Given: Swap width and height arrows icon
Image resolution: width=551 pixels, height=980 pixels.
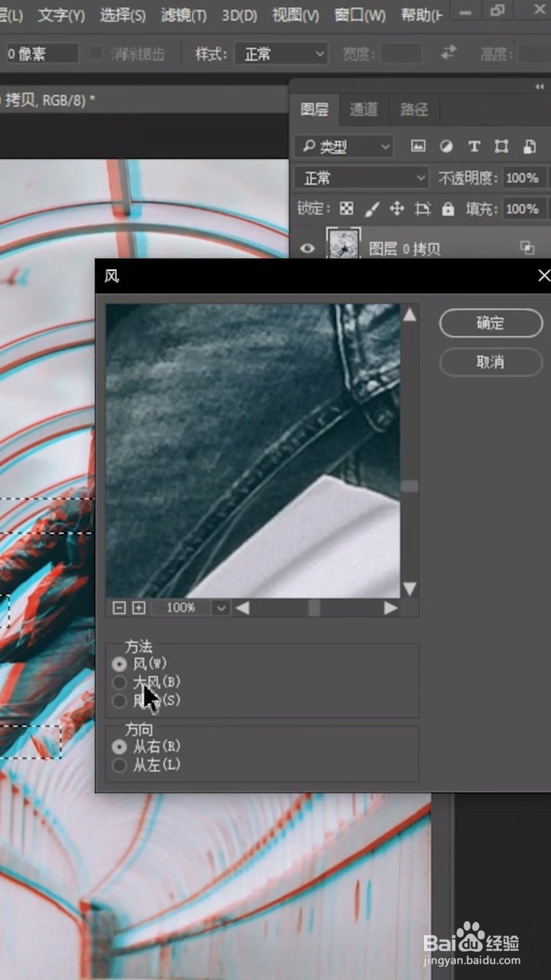Looking at the screenshot, I should click(448, 53).
